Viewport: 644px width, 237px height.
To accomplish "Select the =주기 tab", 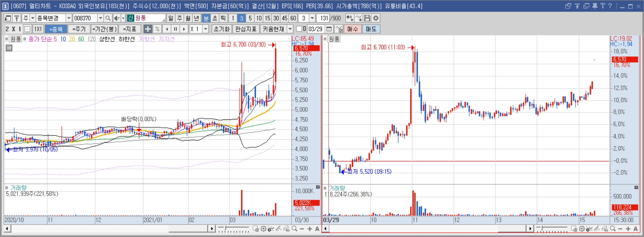I will pos(79,29).
